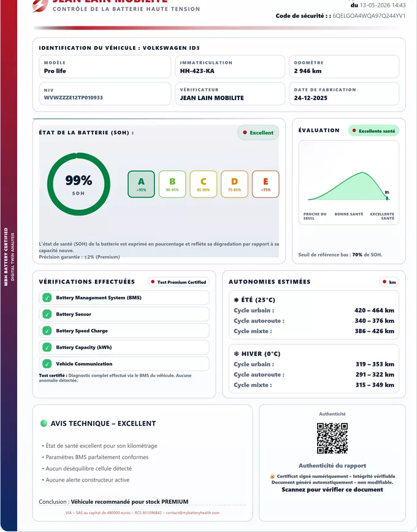
Task: Click Précision garantie ±2% (Premium) text
Action: pos(79,257)
